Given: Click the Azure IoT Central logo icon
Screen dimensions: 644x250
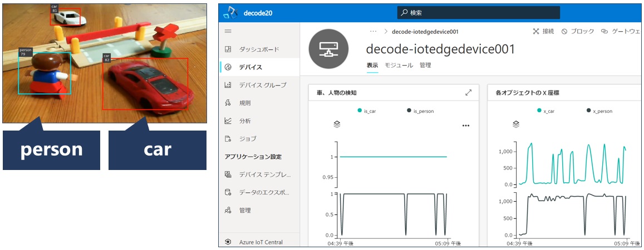Looking at the screenshot, I should pos(228,242).
